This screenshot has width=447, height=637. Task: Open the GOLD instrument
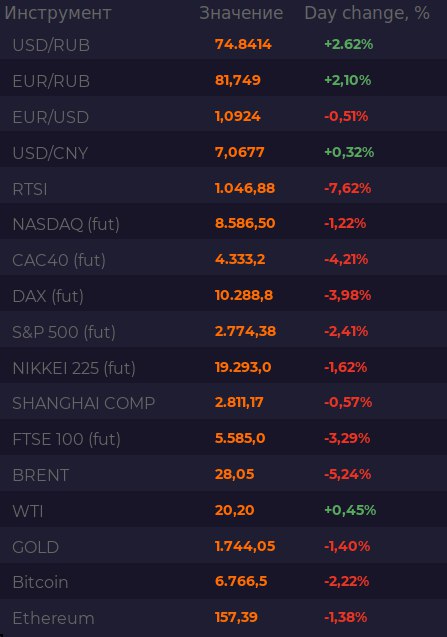(x=36, y=547)
